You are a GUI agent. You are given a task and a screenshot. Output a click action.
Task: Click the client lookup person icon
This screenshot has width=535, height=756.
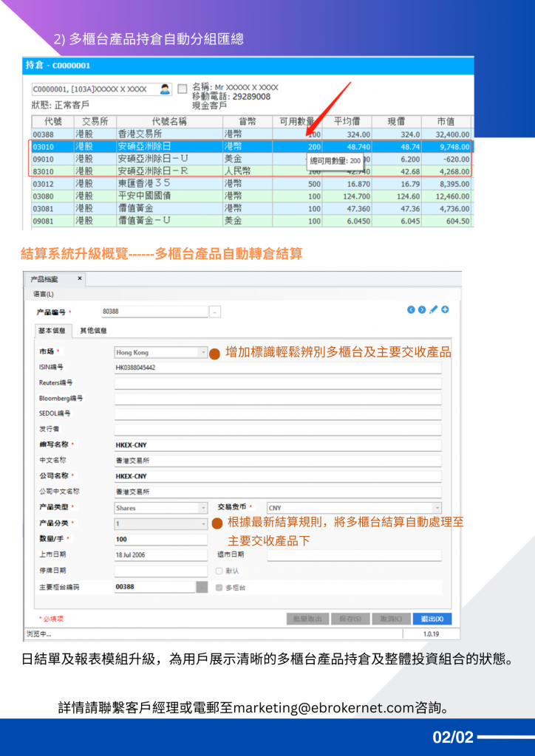point(165,89)
